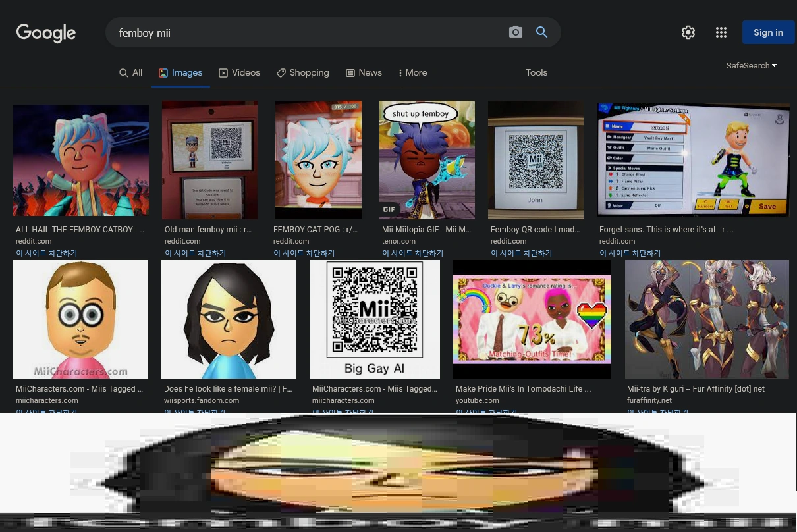Screen dimensions: 797x532
Task: Click 'Old man femboy mii' title link
Action: 208,230
